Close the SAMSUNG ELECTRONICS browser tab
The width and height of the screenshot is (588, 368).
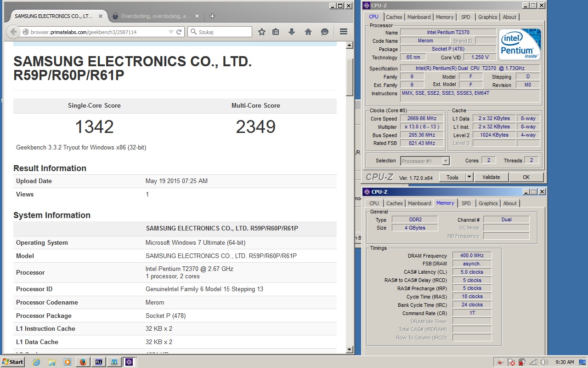[x=101, y=16]
